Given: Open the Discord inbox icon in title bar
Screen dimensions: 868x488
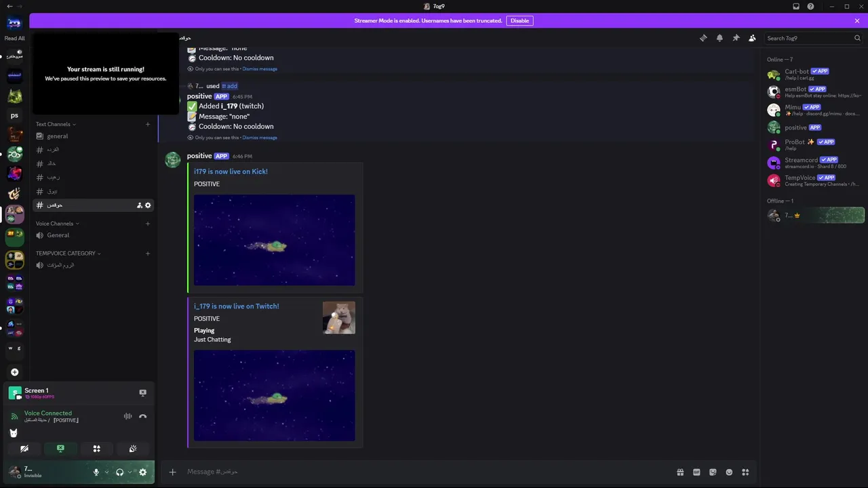Looking at the screenshot, I should point(796,6).
